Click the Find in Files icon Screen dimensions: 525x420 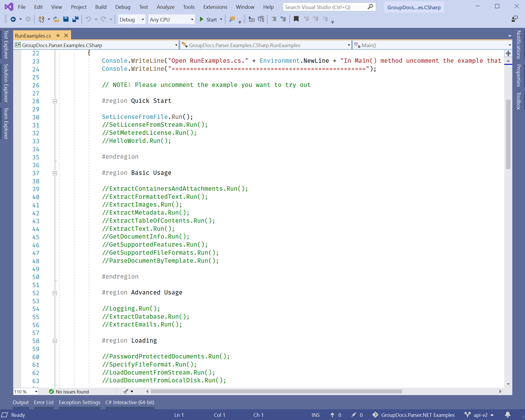coord(232,19)
